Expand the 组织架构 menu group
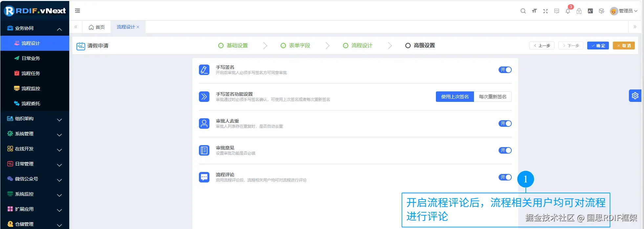 click(x=35, y=119)
